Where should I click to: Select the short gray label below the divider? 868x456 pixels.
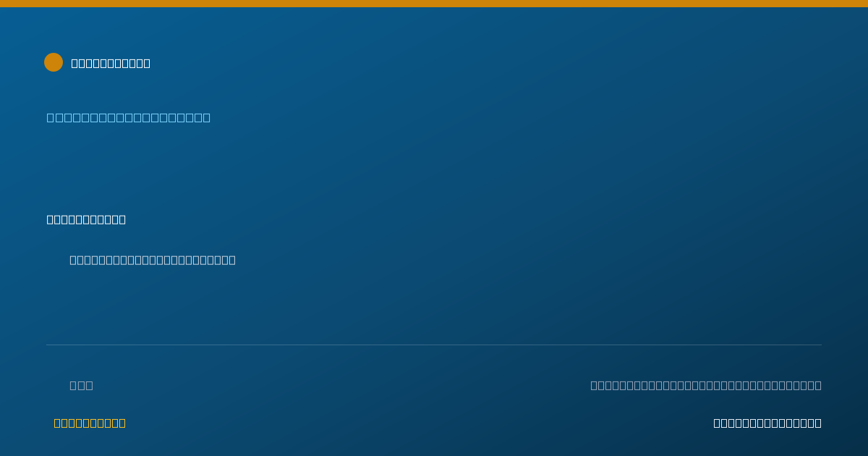(81, 385)
